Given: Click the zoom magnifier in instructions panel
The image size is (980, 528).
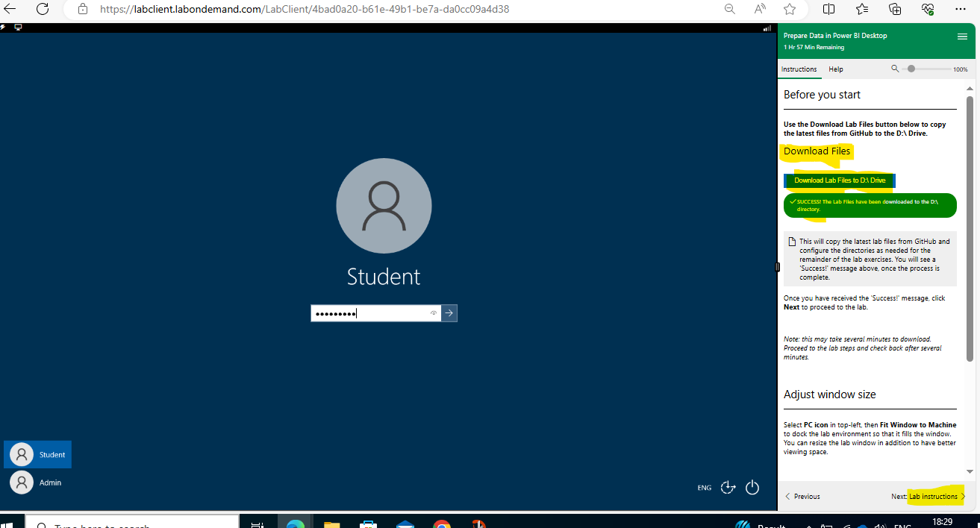Looking at the screenshot, I should coord(895,69).
